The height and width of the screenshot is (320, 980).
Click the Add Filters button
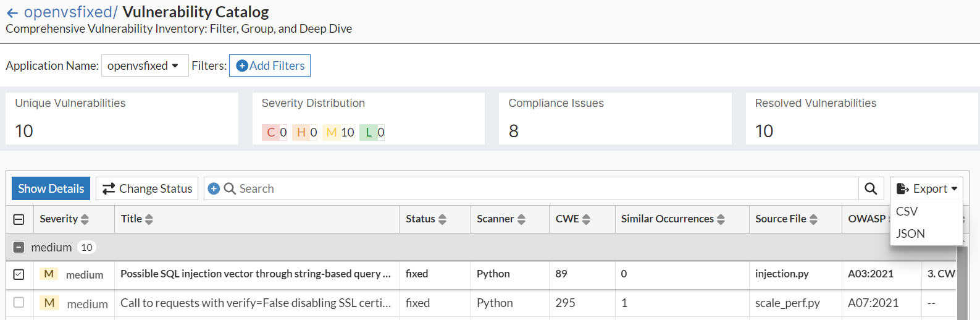coord(270,66)
